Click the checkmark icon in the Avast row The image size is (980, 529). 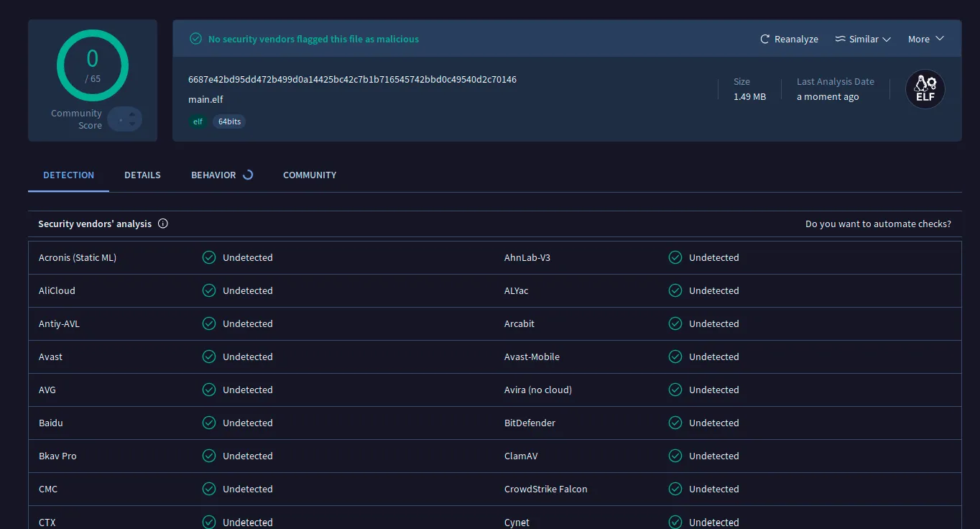click(x=209, y=356)
